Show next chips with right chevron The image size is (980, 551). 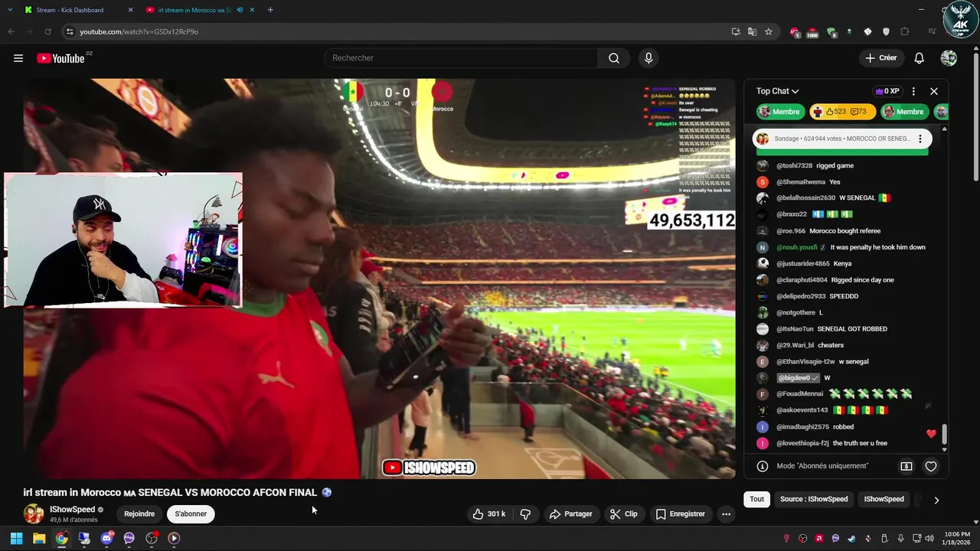[x=936, y=500]
